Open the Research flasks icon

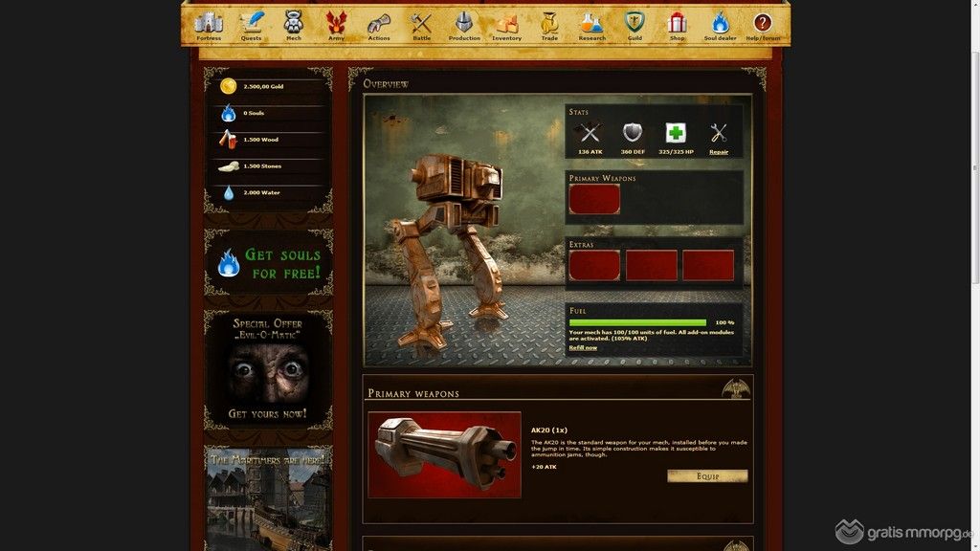pyautogui.click(x=591, y=22)
